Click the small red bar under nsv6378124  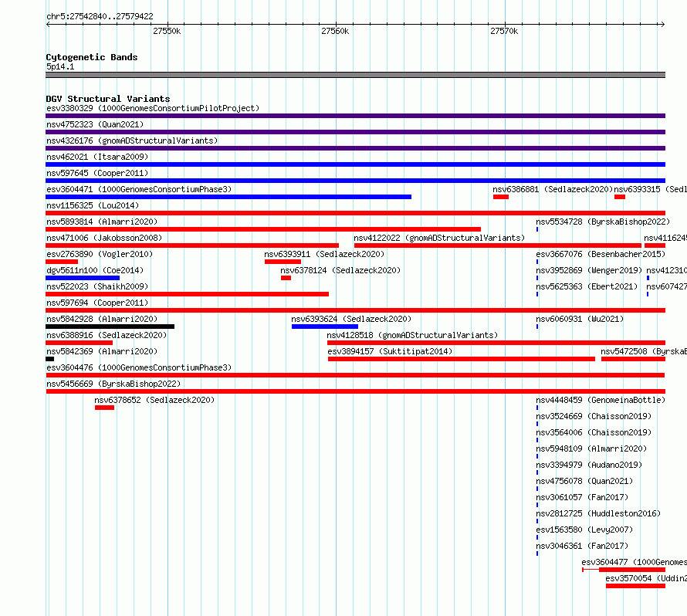coord(286,278)
